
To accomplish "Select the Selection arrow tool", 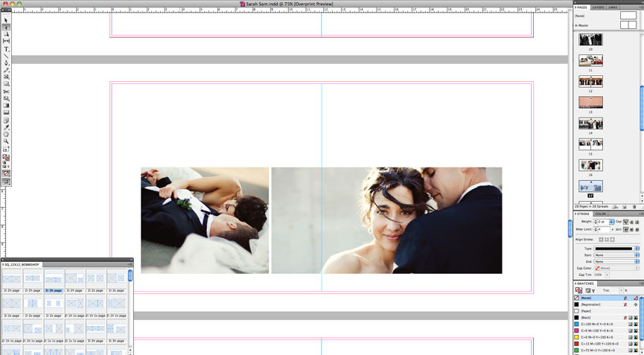I will [x=6, y=20].
